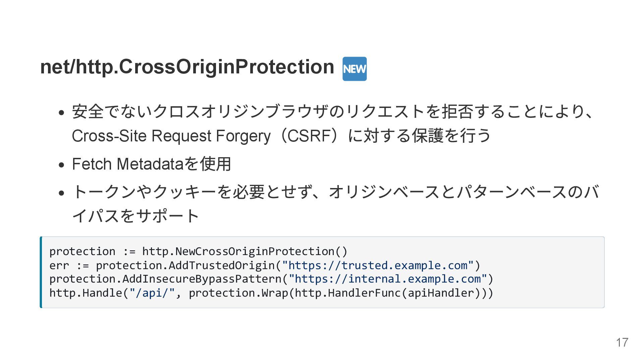Click the AddTrustedOrigin method name
Image resolution: width=644 pixels, height=362 pixels.
222,265
